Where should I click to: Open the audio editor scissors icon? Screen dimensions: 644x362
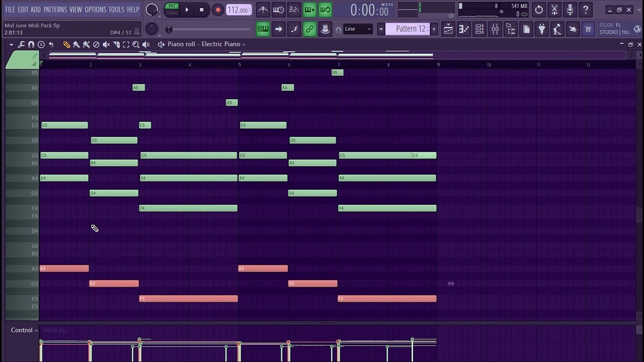(x=554, y=10)
